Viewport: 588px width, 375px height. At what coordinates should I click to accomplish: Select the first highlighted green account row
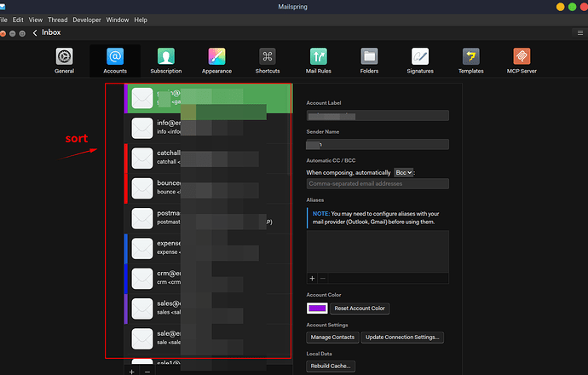click(208, 99)
